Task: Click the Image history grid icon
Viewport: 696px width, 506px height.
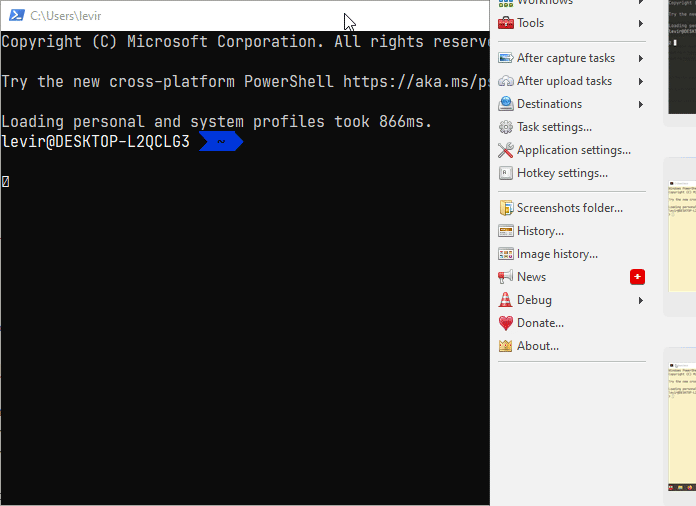Action: (x=506, y=254)
